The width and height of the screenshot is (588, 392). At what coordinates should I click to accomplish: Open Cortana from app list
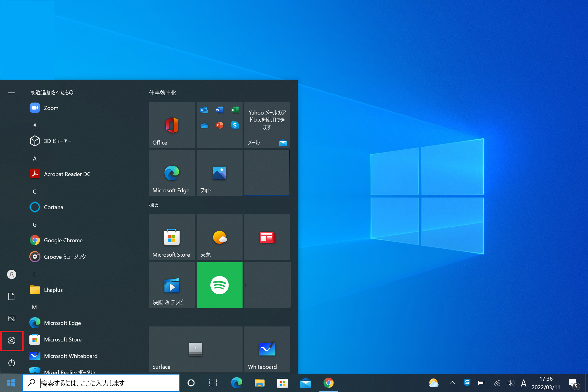(x=83, y=207)
